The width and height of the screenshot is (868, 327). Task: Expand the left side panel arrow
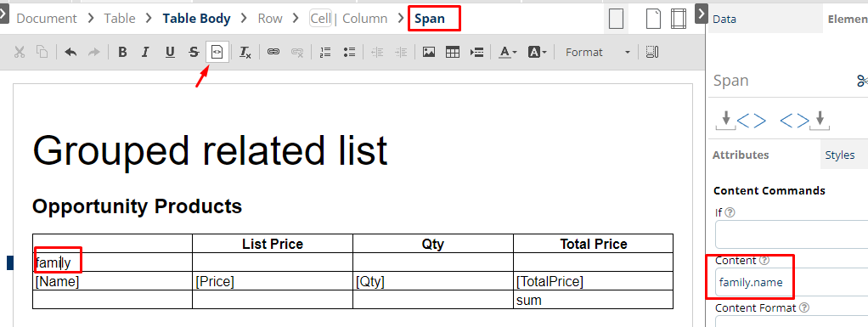[x=3, y=14]
